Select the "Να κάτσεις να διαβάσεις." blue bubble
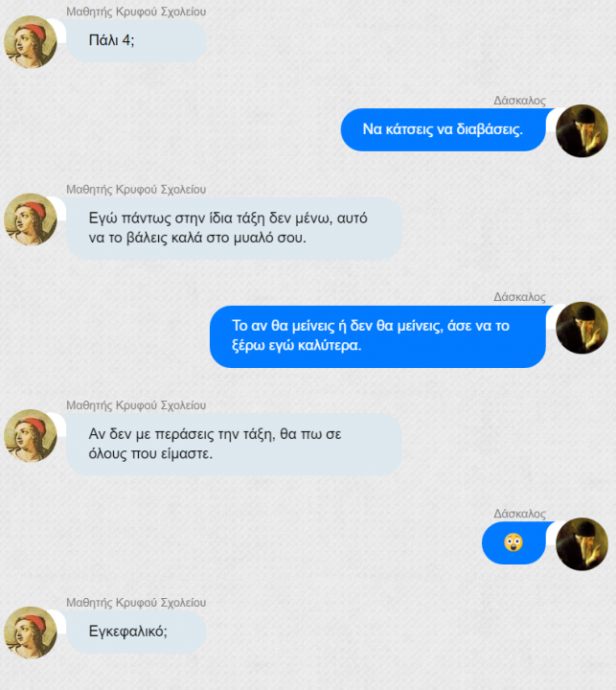The height and width of the screenshot is (690, 616). tap(444, 129)
